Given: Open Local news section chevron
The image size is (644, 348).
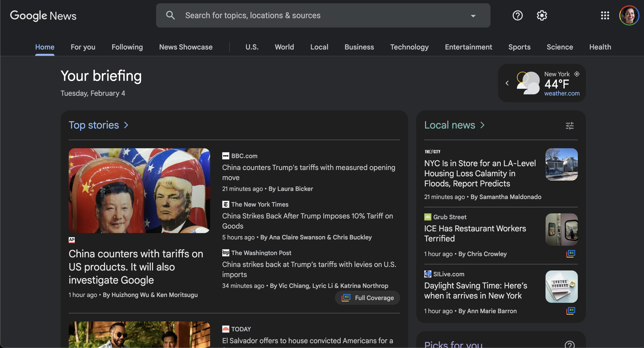Looking at the screenshot, I should point(482,125).
